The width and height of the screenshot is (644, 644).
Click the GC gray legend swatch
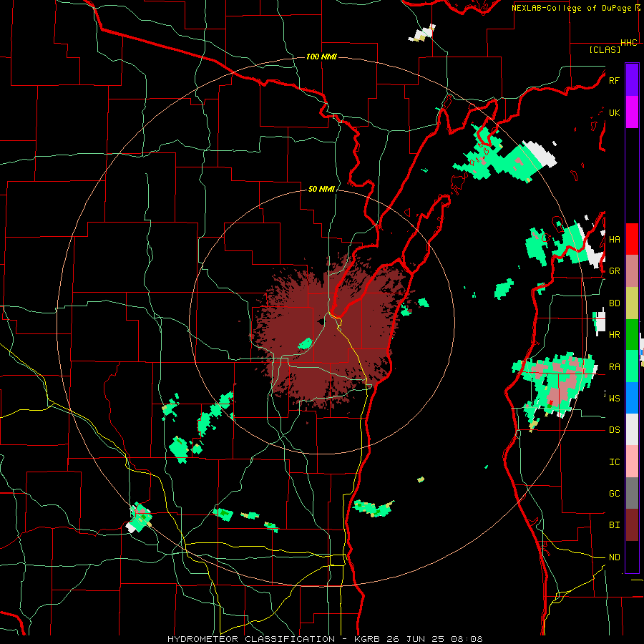[x=632, y=493]
